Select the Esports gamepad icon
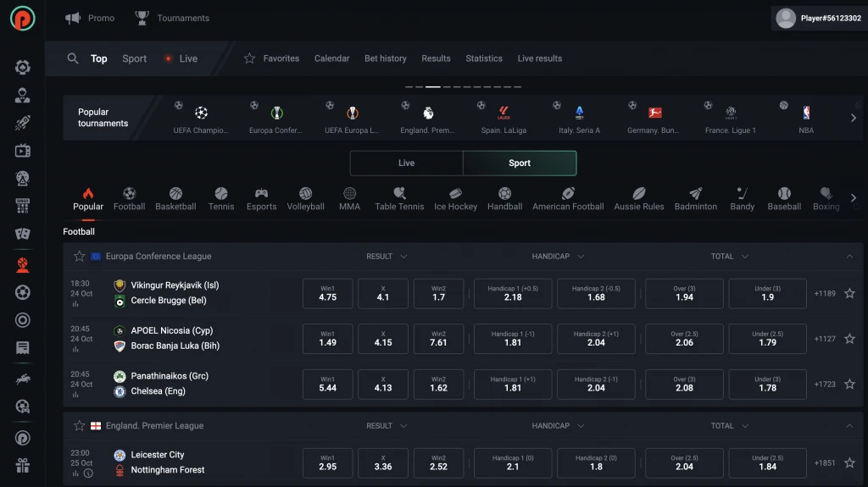 point(261,194)
